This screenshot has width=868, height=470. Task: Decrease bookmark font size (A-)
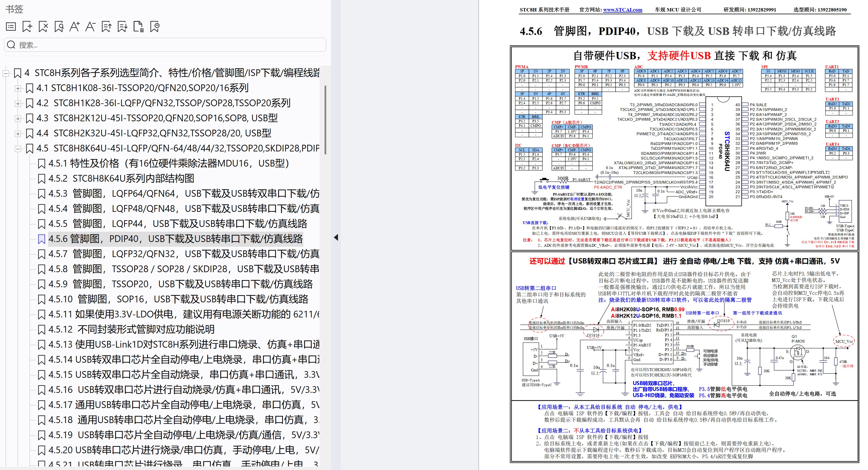(90, 27)
